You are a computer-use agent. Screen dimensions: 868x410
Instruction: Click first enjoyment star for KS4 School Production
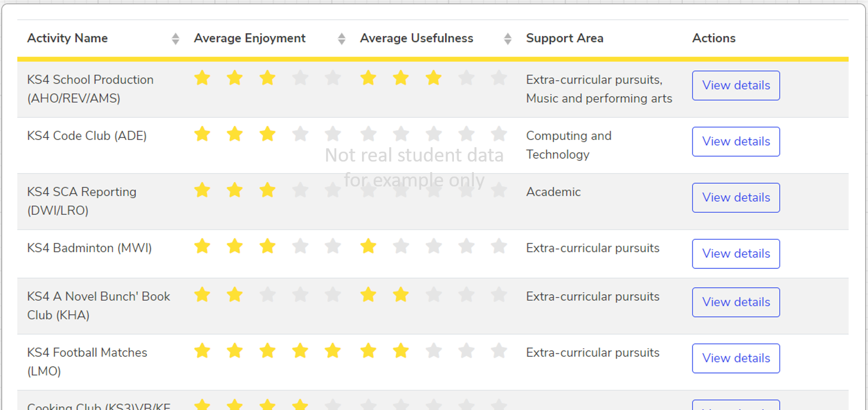click(202, 78)
